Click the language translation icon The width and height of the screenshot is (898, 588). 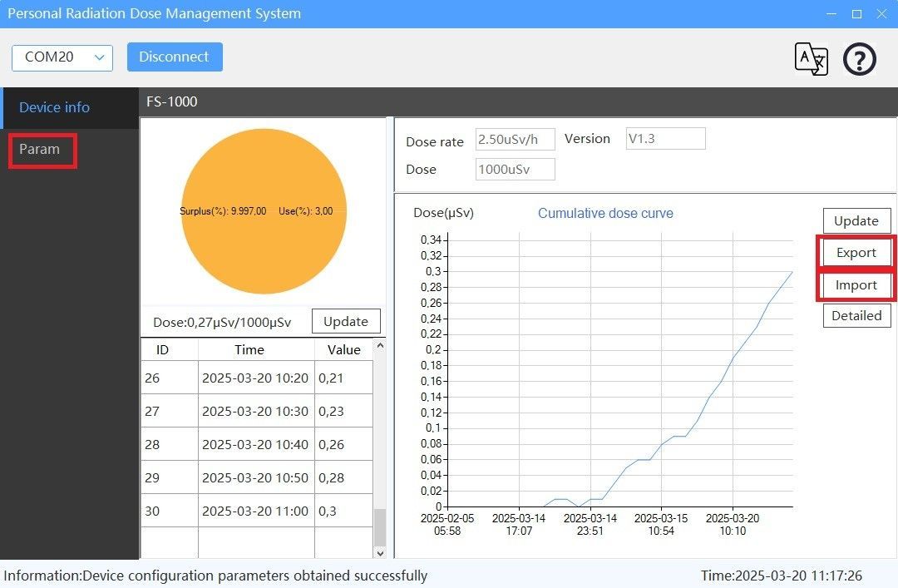tap(811, 58)
